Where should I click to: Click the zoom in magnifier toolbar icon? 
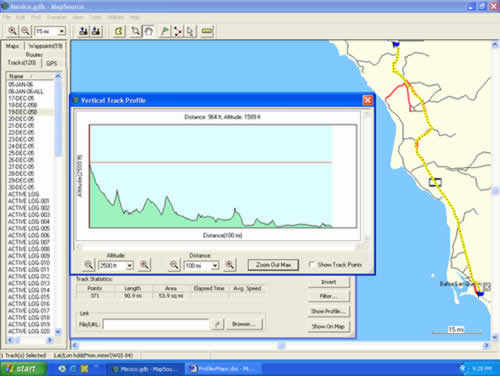12,31
